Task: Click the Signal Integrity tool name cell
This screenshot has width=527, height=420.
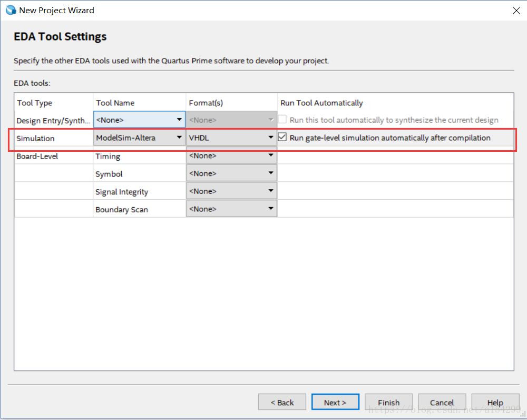Action: tap(139, 191)
